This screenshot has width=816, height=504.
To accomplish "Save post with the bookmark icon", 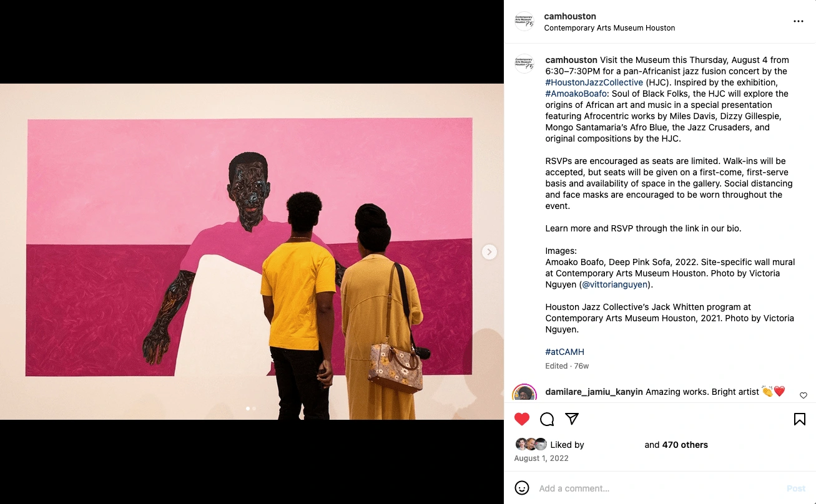I will (799, 419).
